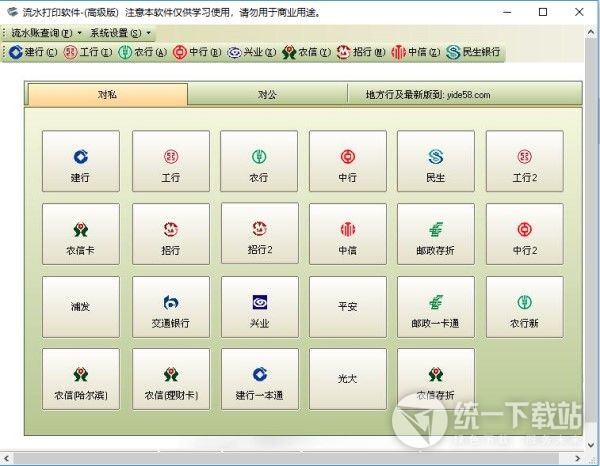Open the 农信卡 tile

(x=81, y=234)
